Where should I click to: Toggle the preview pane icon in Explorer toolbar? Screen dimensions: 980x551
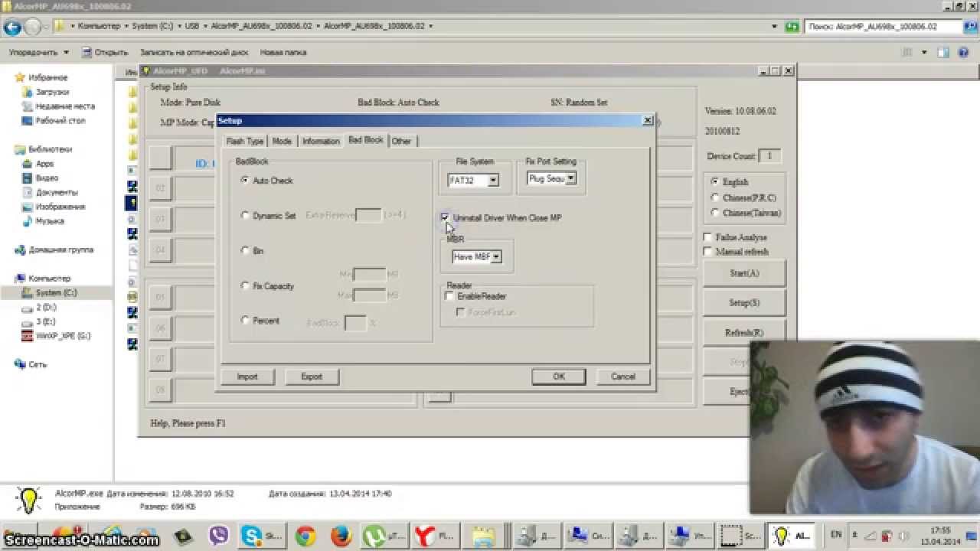click(943, 53)
